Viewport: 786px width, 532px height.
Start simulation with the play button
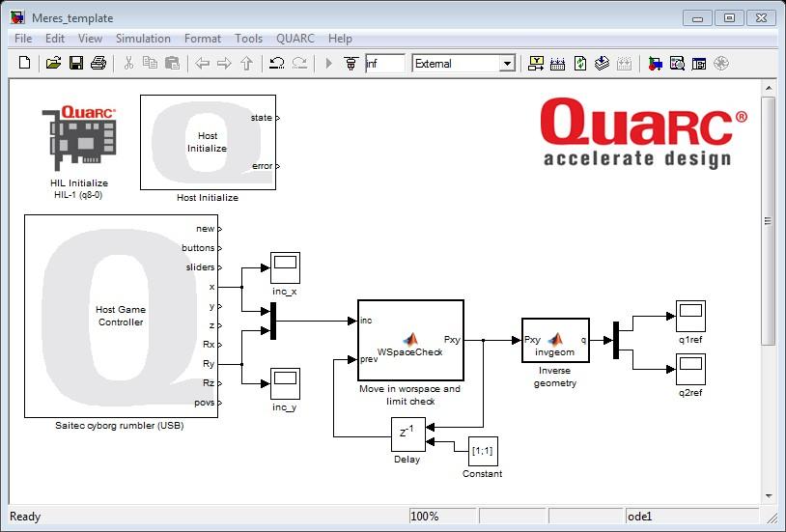tap(329, 63)
